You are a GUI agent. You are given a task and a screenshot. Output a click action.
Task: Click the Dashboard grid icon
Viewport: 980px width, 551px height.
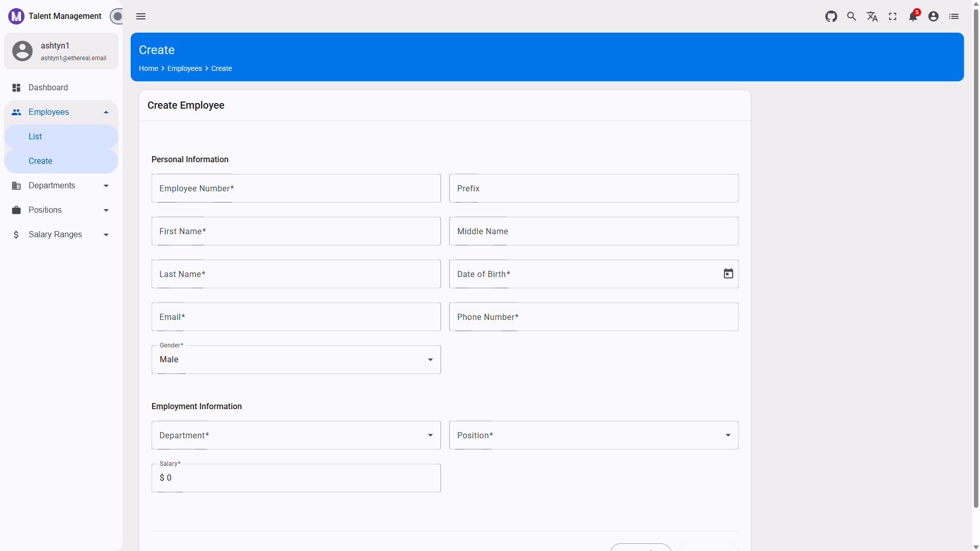tap(16, 87)
